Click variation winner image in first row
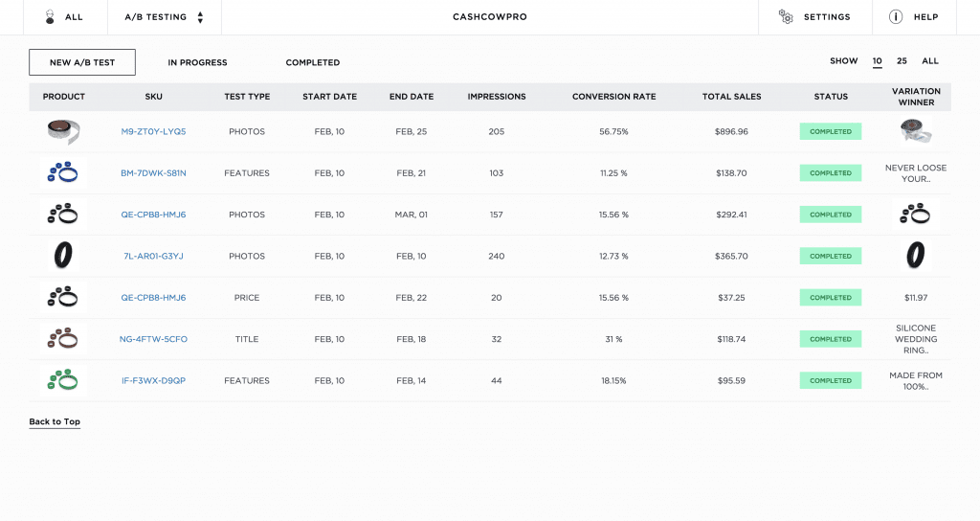This screenshot has width=980, height=521. click(x=916, y=131)
